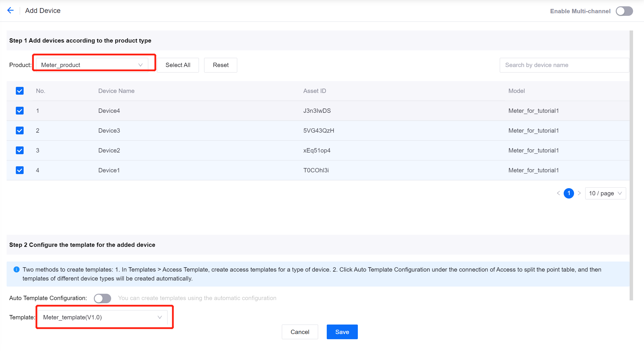This screenshot has width=644, height=351.
Task: Click the vertical scrollbar on right
Action: click(x=631, y=165)
